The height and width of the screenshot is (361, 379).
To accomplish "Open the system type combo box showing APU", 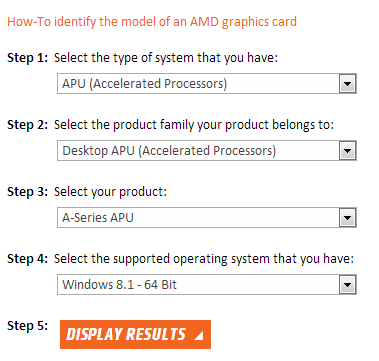I will 207,84.
